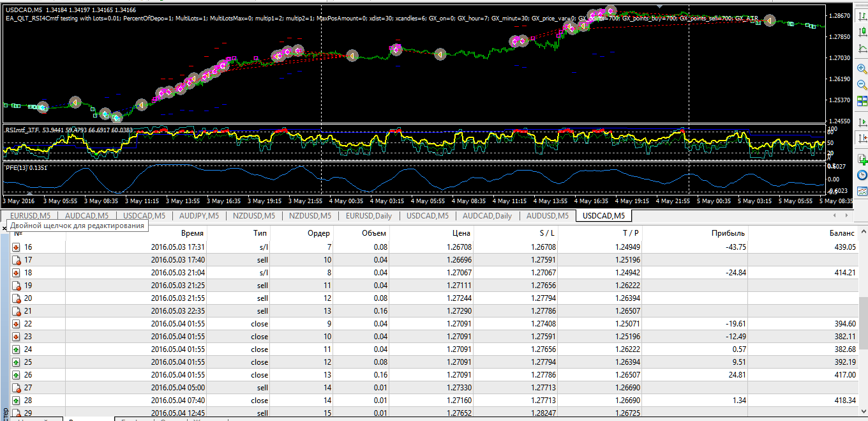This screenshot has width=868, height=421.
Task: Open the chart periods clock icon
Action: 862,175
